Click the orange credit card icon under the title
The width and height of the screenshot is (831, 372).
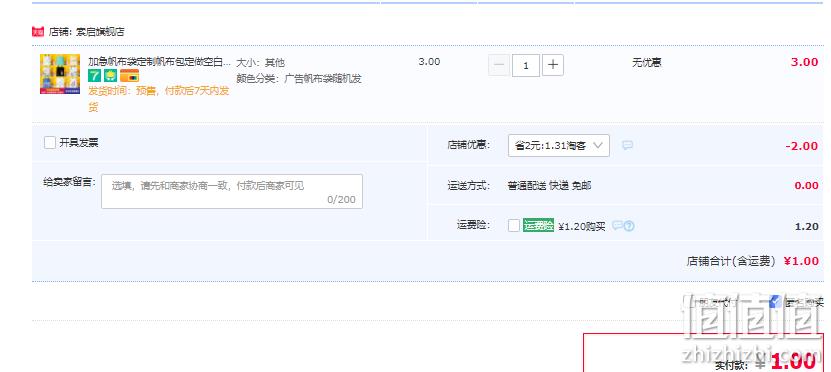pyautogui.click(x=129, y=76)
